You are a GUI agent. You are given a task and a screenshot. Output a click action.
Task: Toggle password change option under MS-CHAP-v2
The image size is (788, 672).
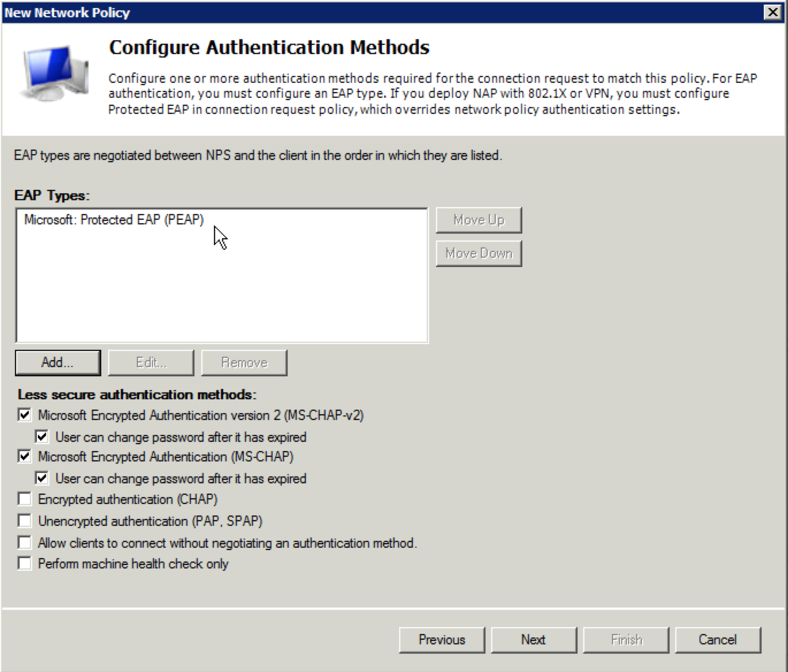point(42,437)
